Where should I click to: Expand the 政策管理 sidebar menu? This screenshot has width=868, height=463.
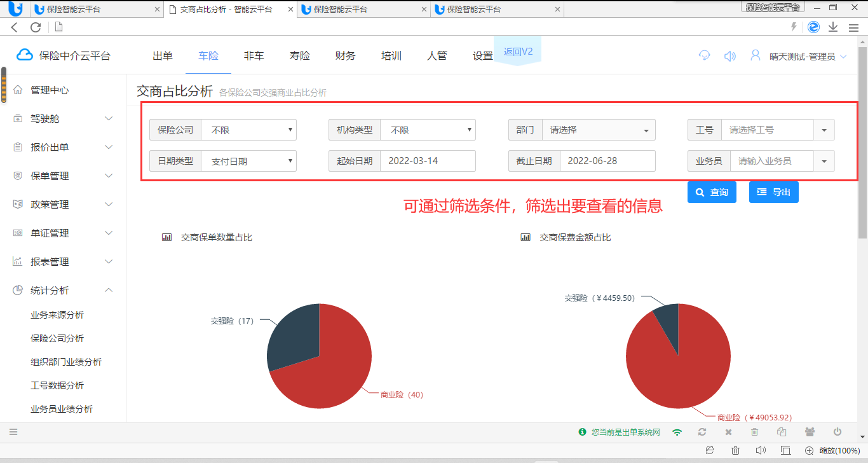[63, 205]
